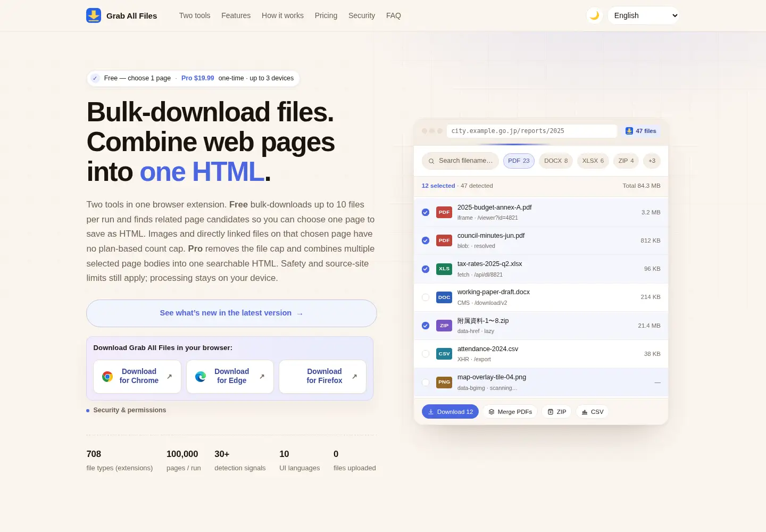Viewport: 766px width, 532px height.
Task: Check attendance-2024.csv checkbox
Action: tap(426, 354)
